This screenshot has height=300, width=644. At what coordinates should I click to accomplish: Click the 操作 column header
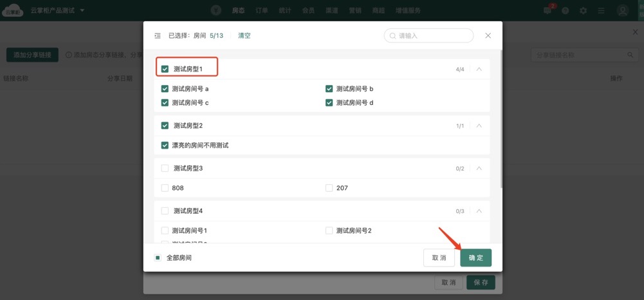coord(616,79)
